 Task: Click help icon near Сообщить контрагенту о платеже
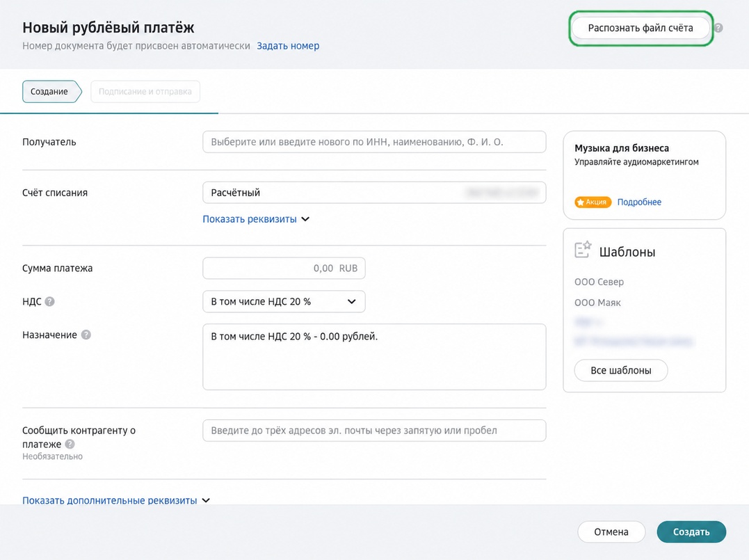(x=70, y=444)
